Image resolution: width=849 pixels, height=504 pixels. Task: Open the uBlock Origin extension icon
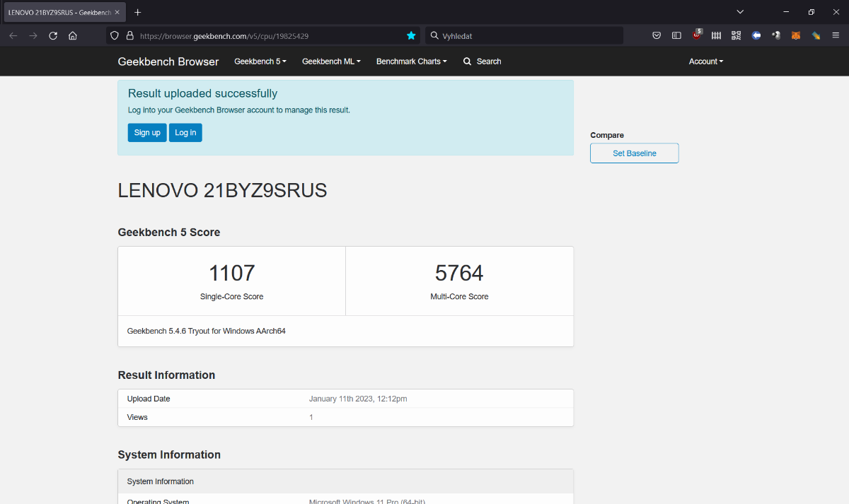point(697,35)
